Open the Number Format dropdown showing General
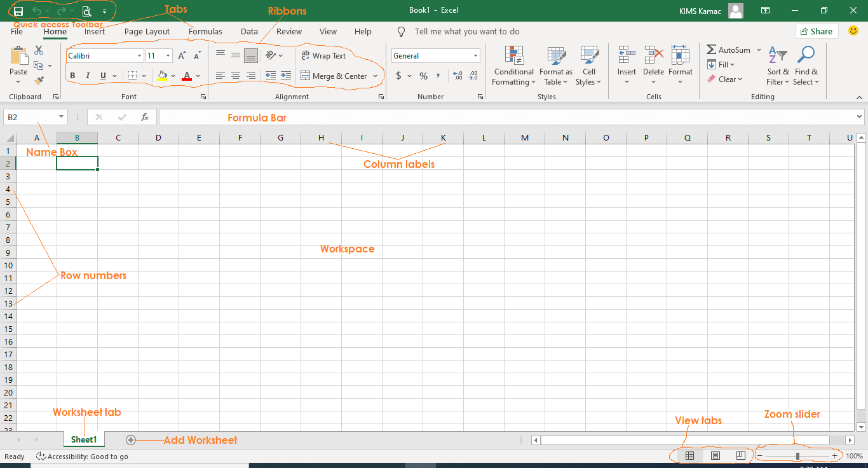 pyautogui.click(x=435, y=56)
